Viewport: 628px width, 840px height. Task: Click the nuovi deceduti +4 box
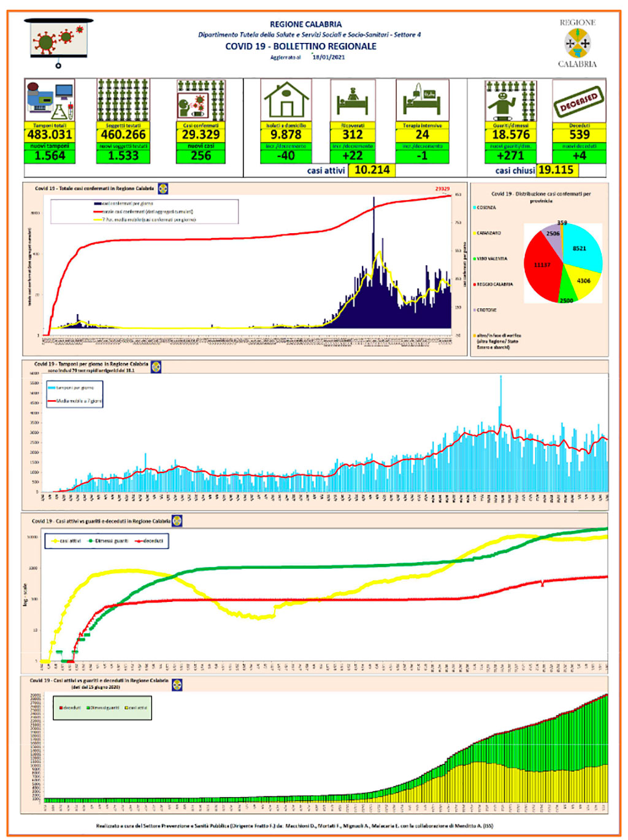pos(579,156)
